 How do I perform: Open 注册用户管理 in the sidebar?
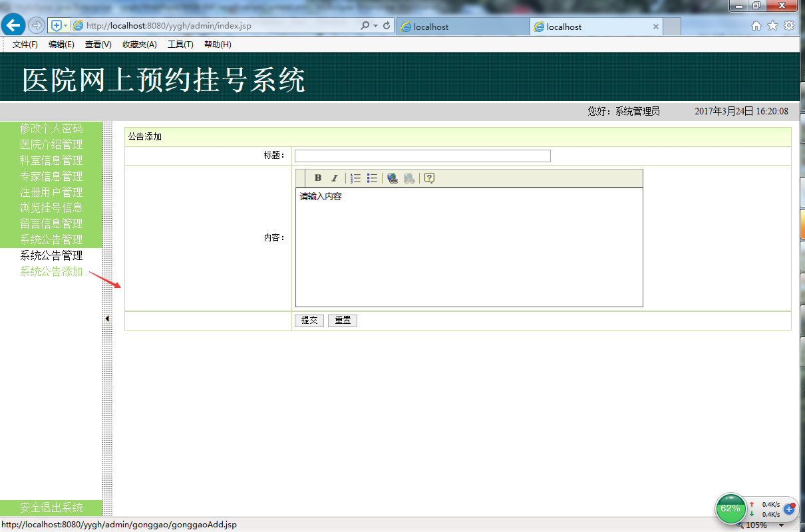point(51,192)
